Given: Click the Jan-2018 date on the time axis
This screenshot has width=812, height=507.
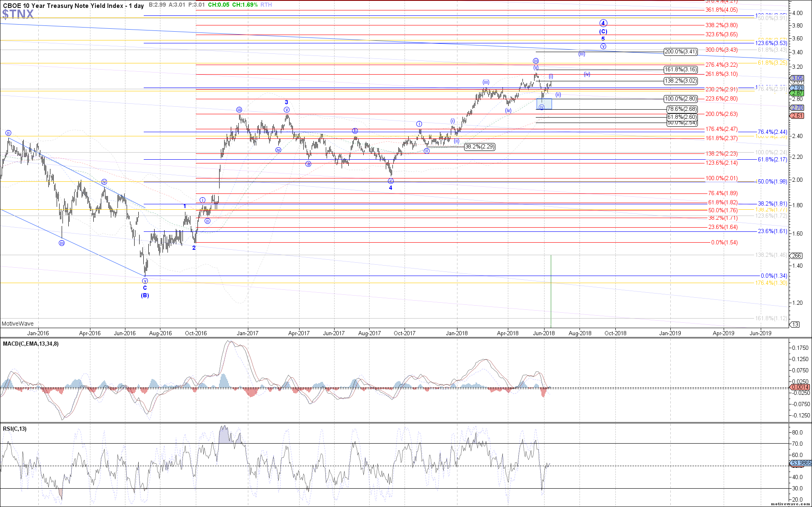Looking at the screenshot, I should pos(457,333).
